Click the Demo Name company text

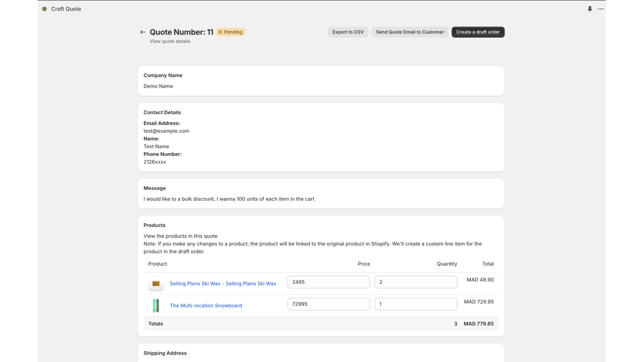(158, 86)
